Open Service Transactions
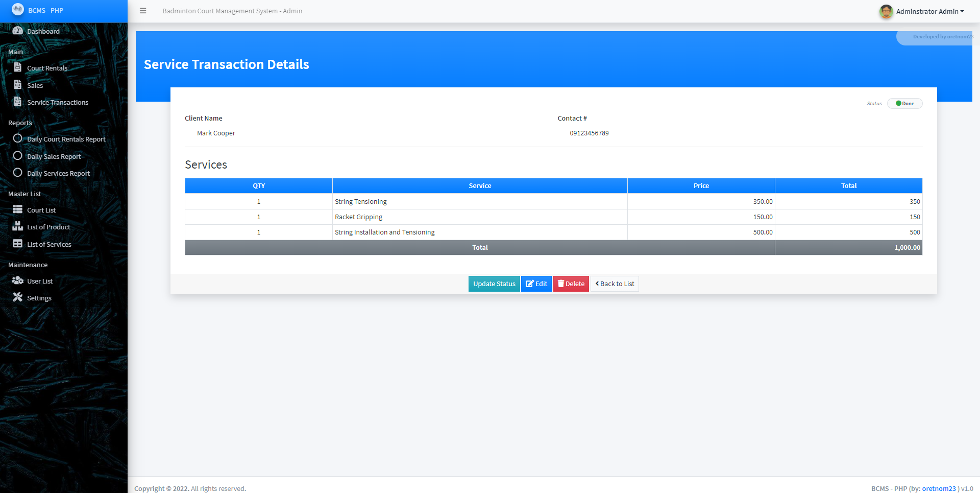The height and width of the screenshot is (493, 980). point(64,102)
